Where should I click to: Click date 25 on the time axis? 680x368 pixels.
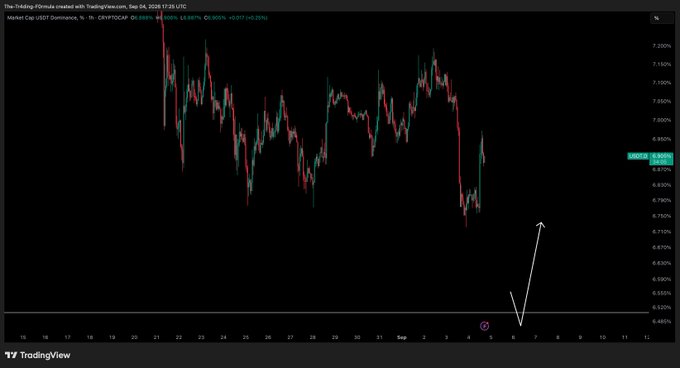tap(245, 337)
